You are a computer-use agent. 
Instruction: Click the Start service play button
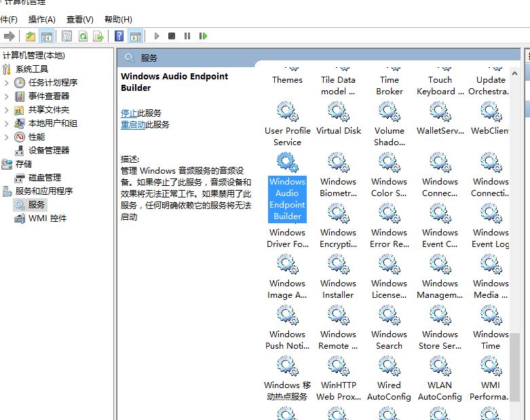[157, 36]
